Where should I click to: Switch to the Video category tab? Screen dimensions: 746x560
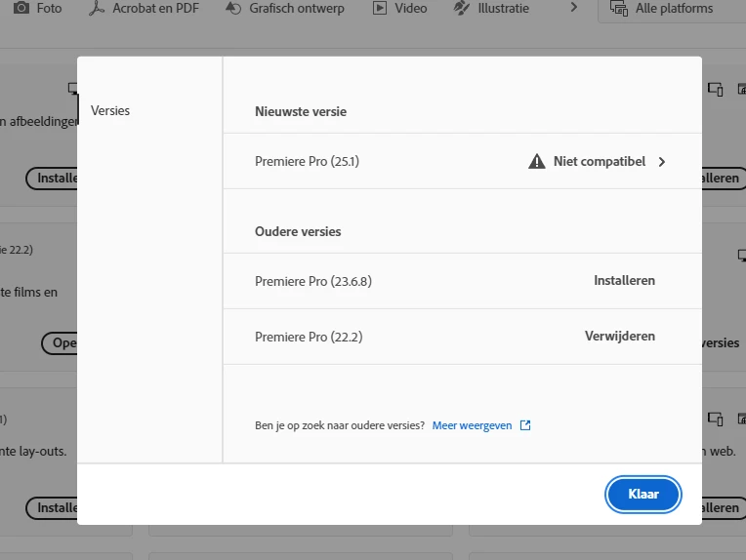tap(399, 8)
